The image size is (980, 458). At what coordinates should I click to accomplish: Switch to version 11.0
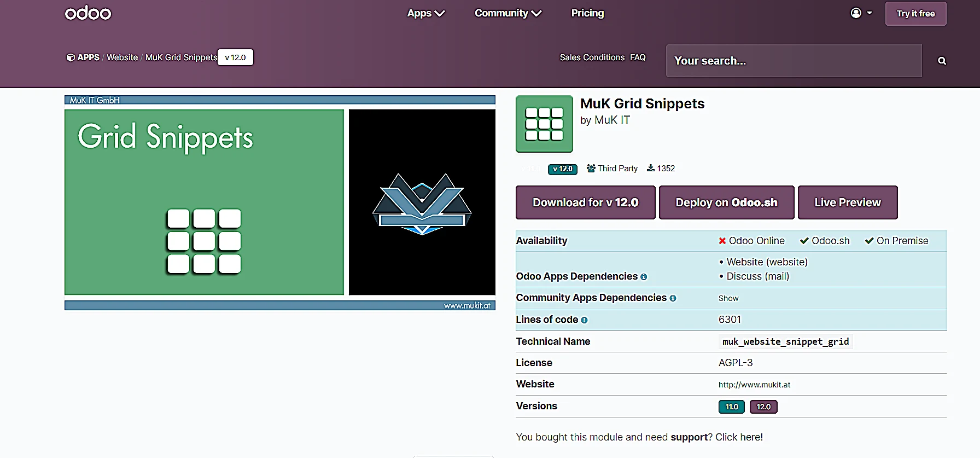click(x=732, y=407)
